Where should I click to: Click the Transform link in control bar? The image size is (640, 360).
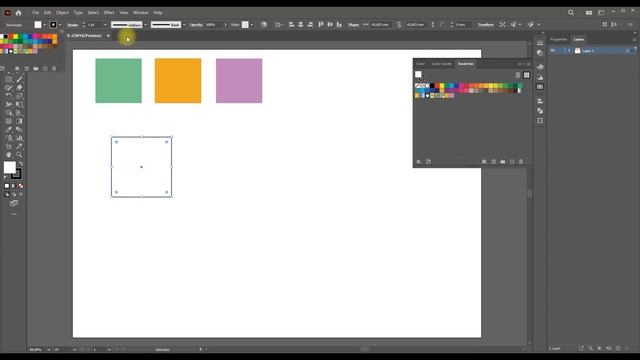(x=486, y=25)
